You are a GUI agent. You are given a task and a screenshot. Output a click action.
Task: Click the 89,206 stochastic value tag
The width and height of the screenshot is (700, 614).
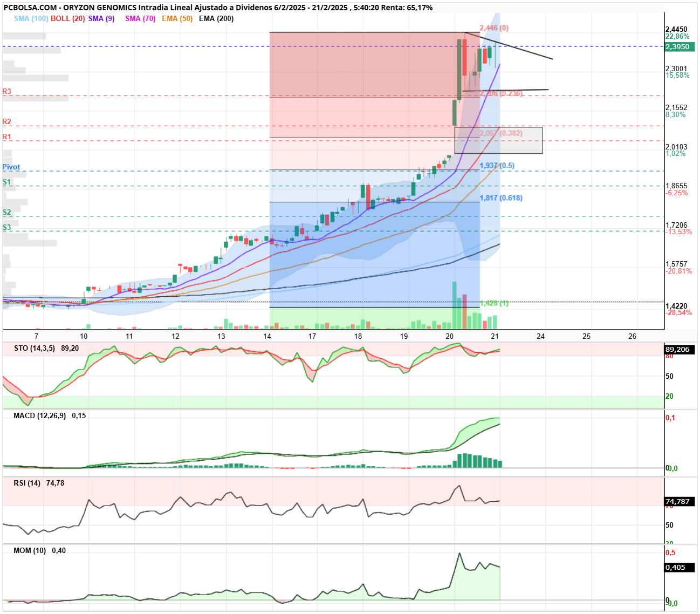(x=678, y=350)
